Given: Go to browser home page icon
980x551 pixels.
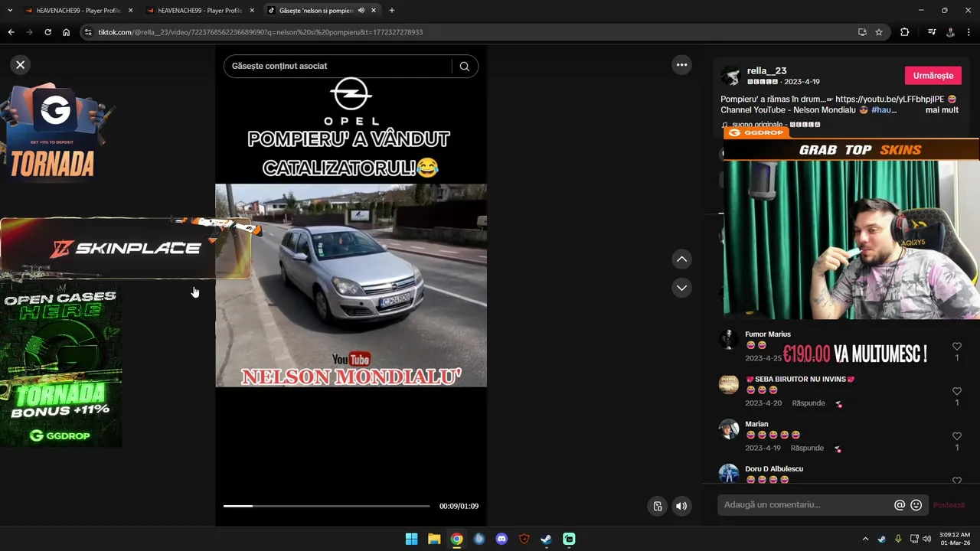Looking at the screenshot, I should (67, 32).
